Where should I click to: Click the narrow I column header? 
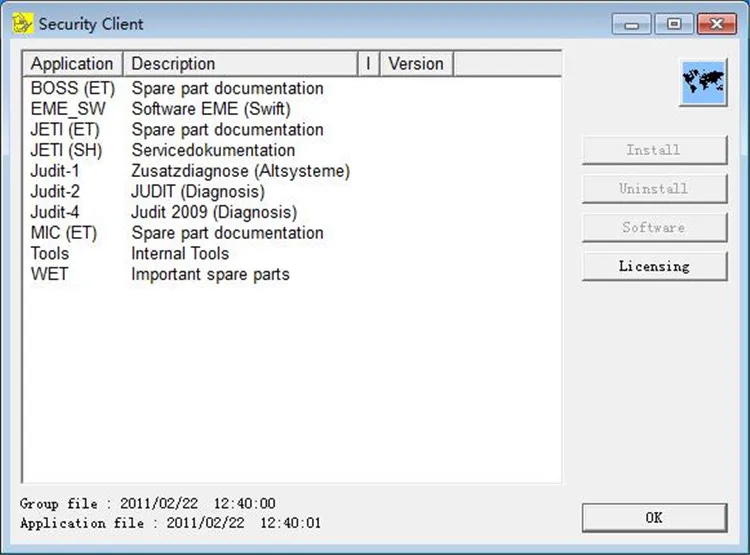coord(368,64)
